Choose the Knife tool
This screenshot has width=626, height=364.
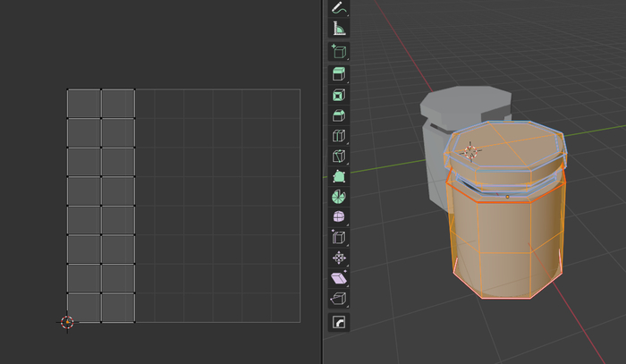point(339,157)
